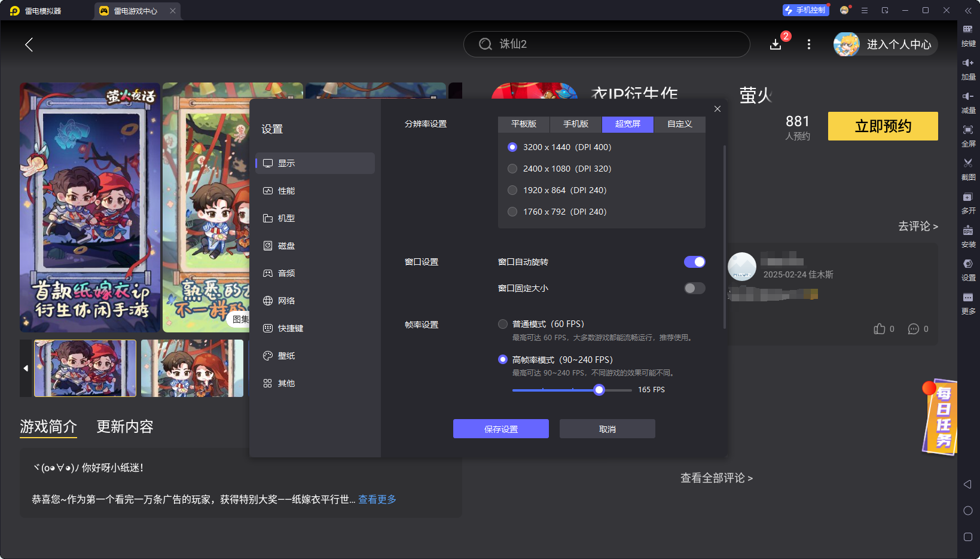Click the 安装 APK install icon

coord(969,236)
